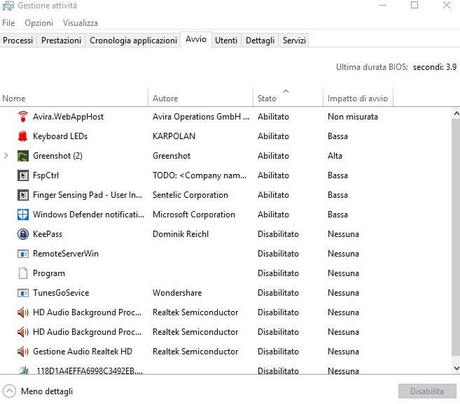Click the KeePass lock icon
This screenshot has width=460, height=404.
tap(23, 234)
